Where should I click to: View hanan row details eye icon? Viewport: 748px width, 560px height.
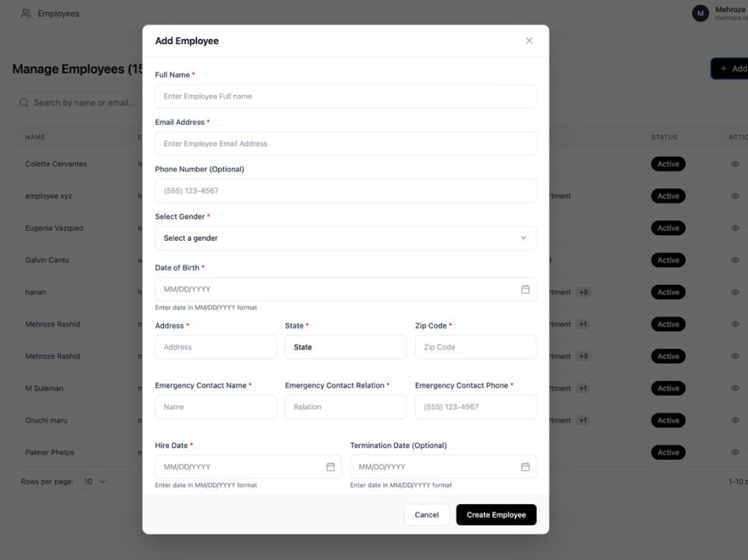coord(735,292)
